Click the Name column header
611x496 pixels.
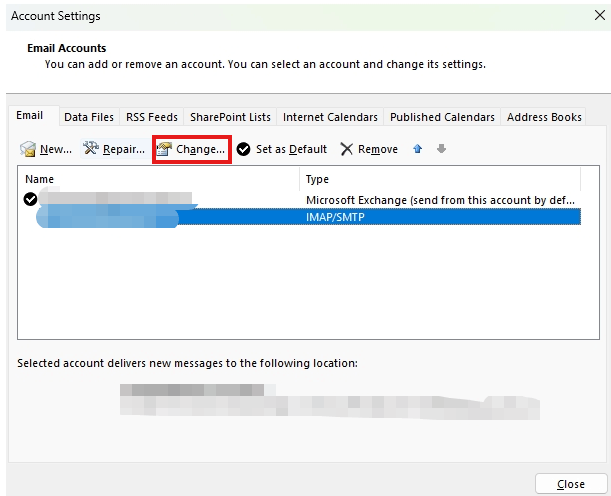coord(159,179)
